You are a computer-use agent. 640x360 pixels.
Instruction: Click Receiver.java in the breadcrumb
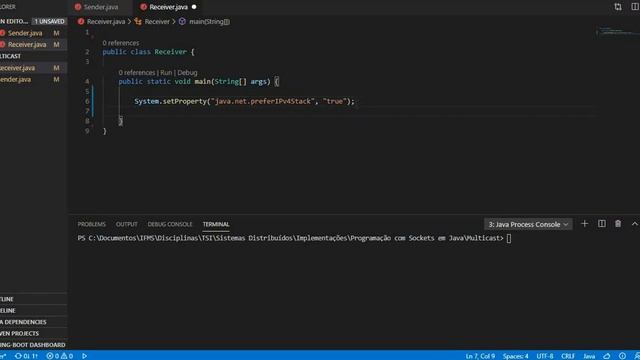coord(106,22)
